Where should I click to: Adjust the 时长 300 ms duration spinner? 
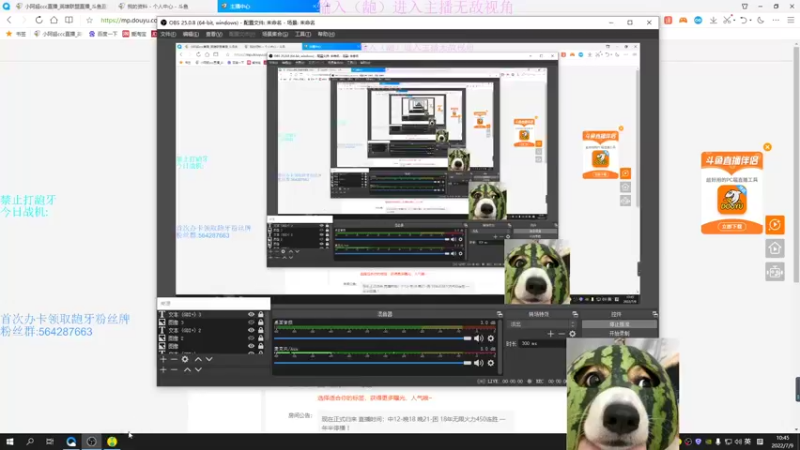pos(541,343)
